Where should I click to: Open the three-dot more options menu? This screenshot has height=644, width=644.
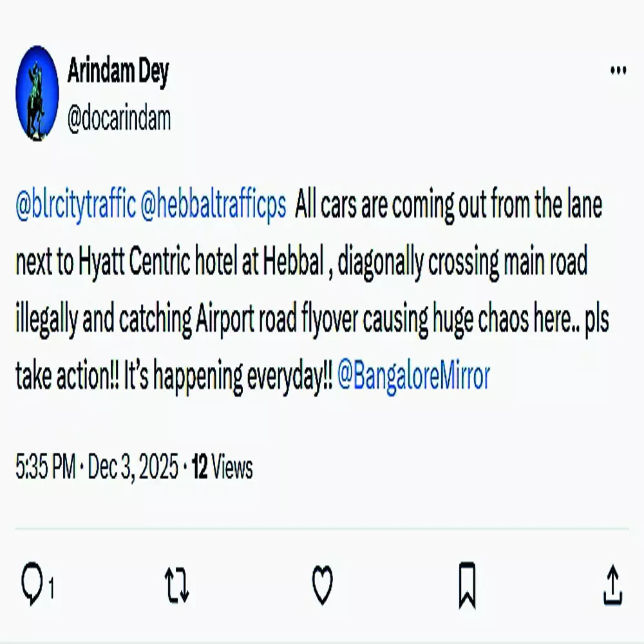(x=618, y=71)
